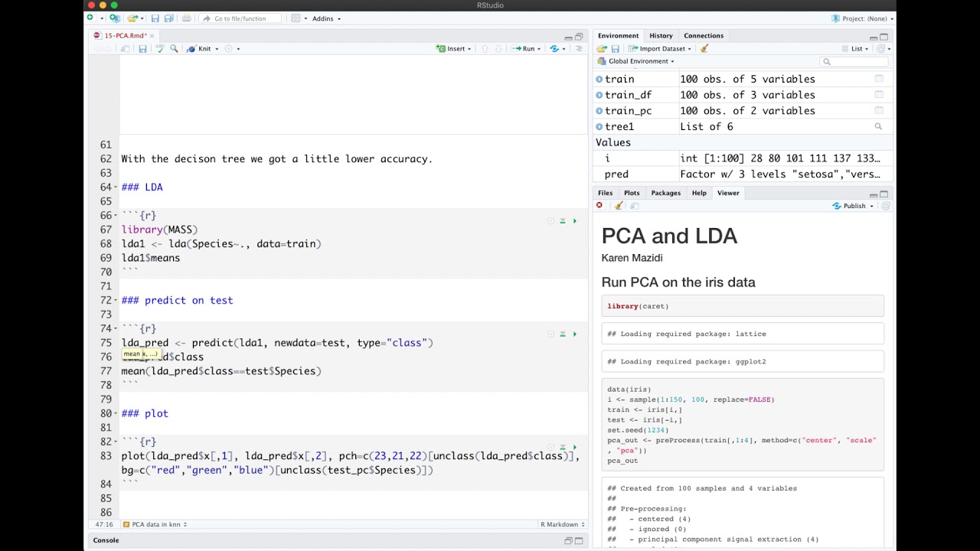Click Knit to render the document
Viewport: 980px width, 551px height.
pyautogui.click(x=199, y=48)
